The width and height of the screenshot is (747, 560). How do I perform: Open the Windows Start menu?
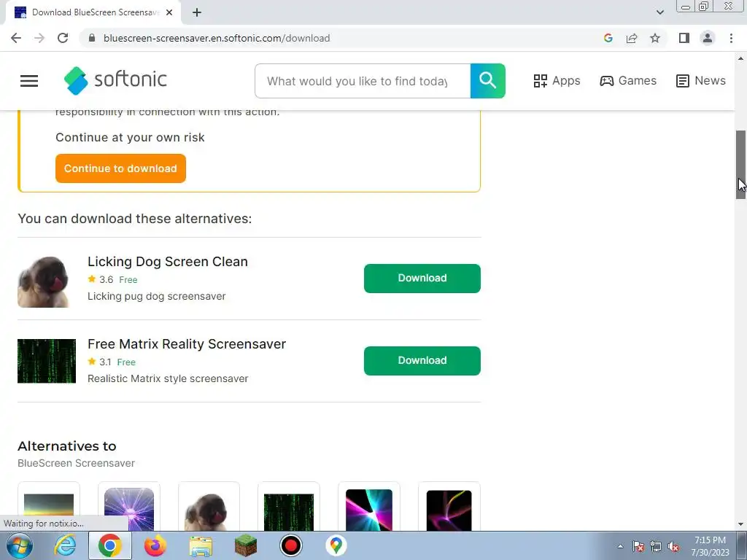point(19,545)
